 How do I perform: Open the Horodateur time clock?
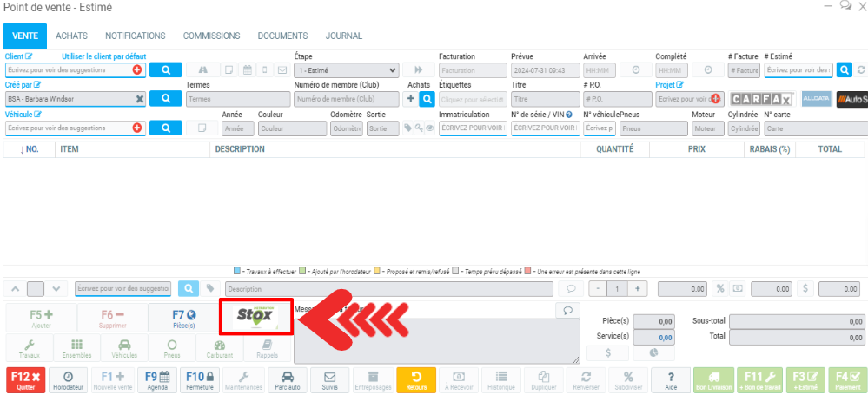[68, 380]
